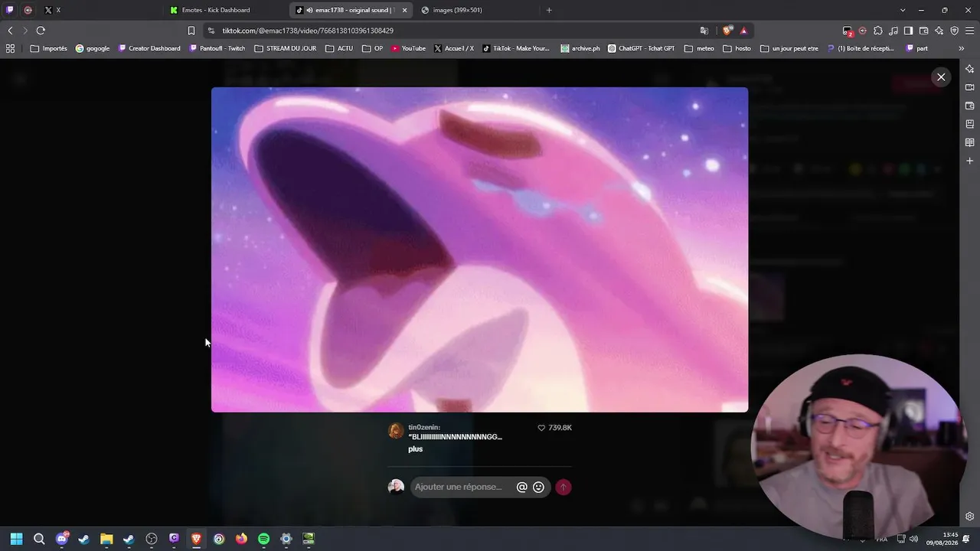This screenshot has height=551, width=980.
Task: Reload the TikTok page
Action: pos(41,31)
